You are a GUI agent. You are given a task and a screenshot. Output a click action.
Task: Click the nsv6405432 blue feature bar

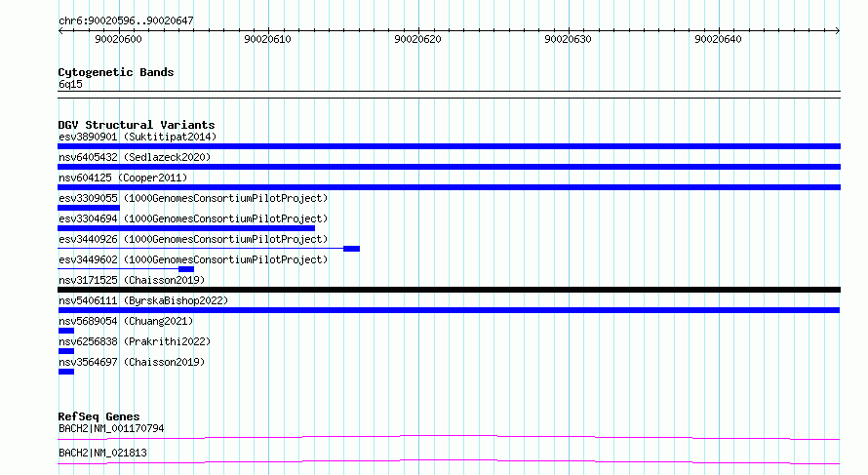point(449,167)
